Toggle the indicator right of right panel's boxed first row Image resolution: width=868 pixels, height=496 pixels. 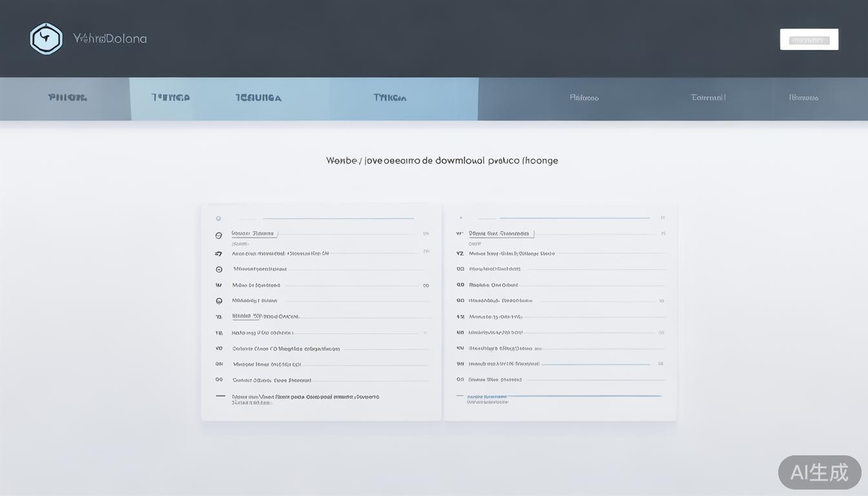click(663, 233)
